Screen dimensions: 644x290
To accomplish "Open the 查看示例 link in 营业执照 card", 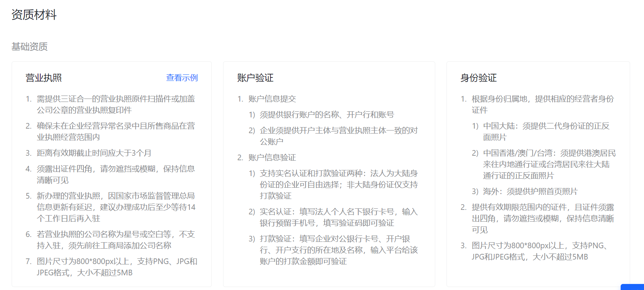I will click(182, 78).
